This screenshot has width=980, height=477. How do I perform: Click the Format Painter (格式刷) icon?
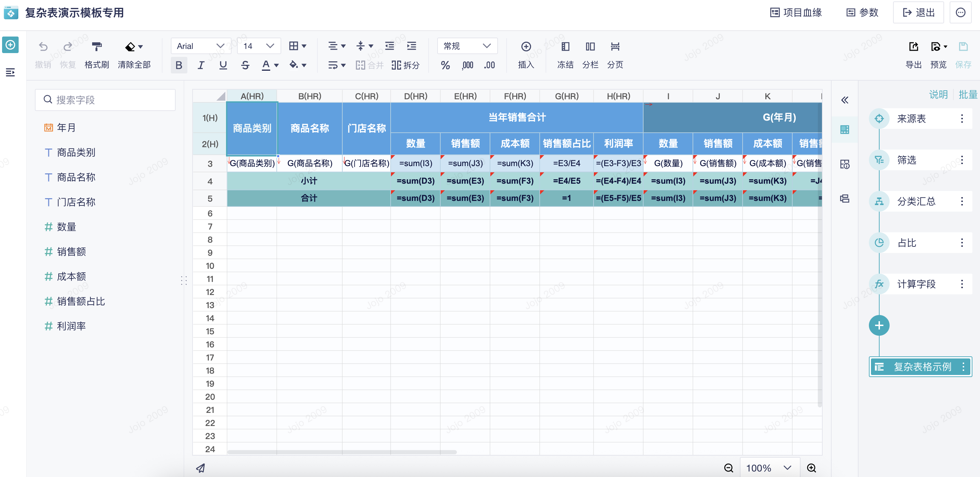(97, 47)
